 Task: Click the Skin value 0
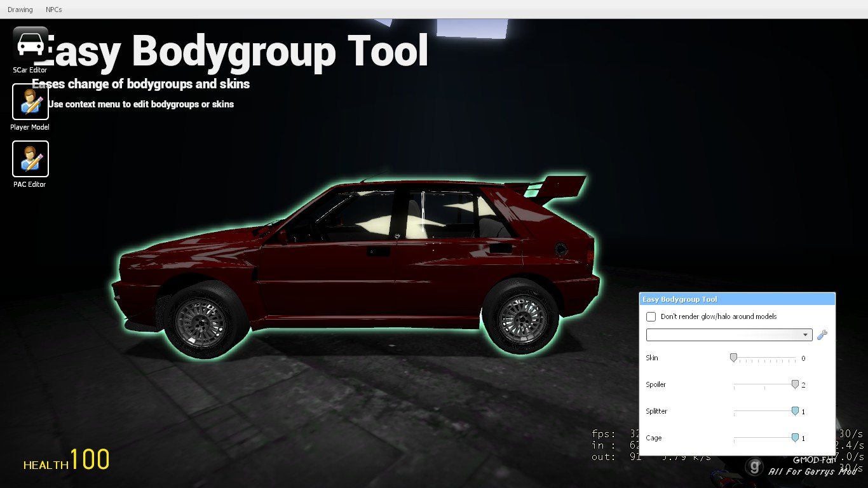(803, 358)
